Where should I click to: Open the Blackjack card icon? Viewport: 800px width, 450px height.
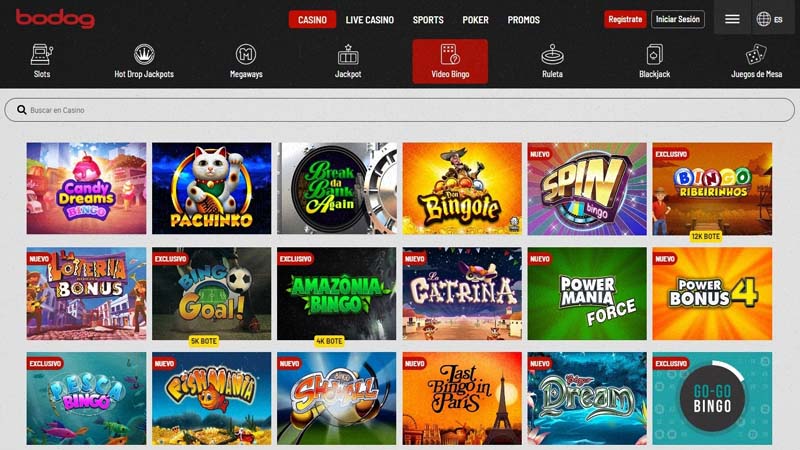[x=654, y=54]
